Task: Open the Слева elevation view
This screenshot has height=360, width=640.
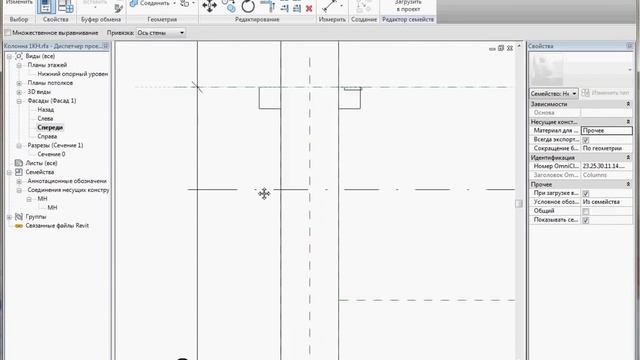Action: (45, 119)
